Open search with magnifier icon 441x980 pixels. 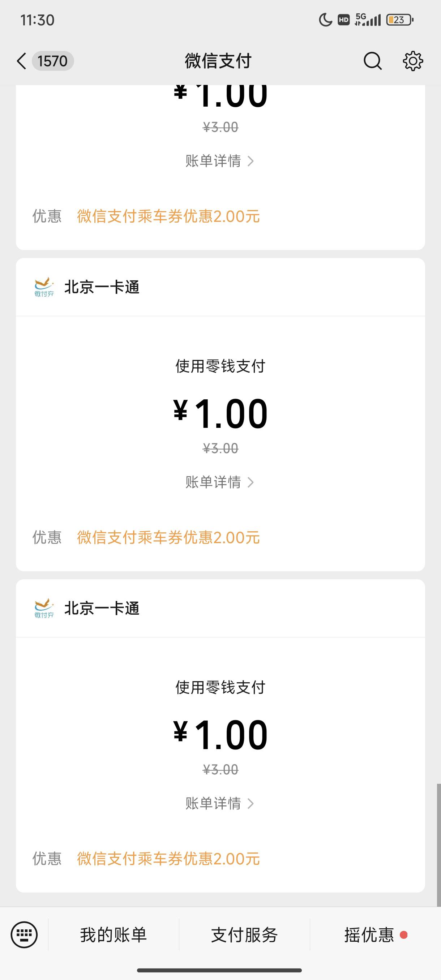tap(372, 61)
